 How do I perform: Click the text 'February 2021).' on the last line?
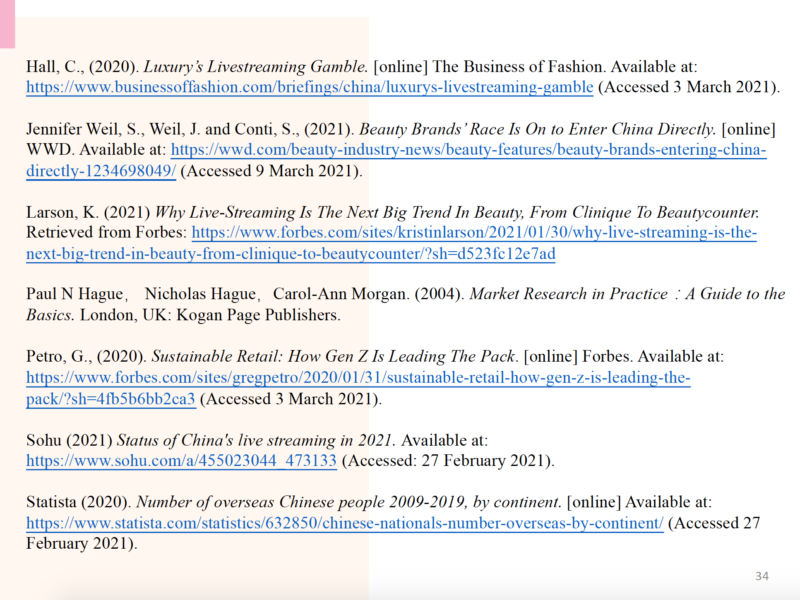click(x=82, y=544)
